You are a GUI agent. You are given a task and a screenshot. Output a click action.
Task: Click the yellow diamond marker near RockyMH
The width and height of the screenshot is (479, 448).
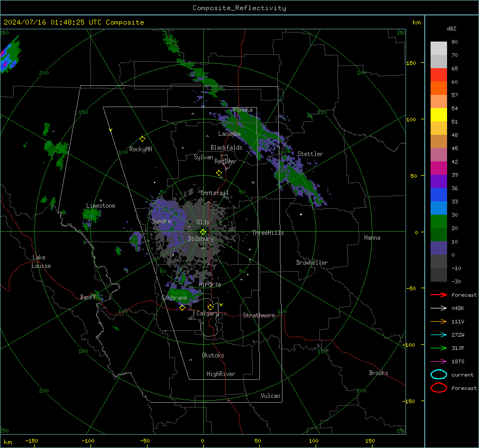pyautogui.click(x=142, y=139)
